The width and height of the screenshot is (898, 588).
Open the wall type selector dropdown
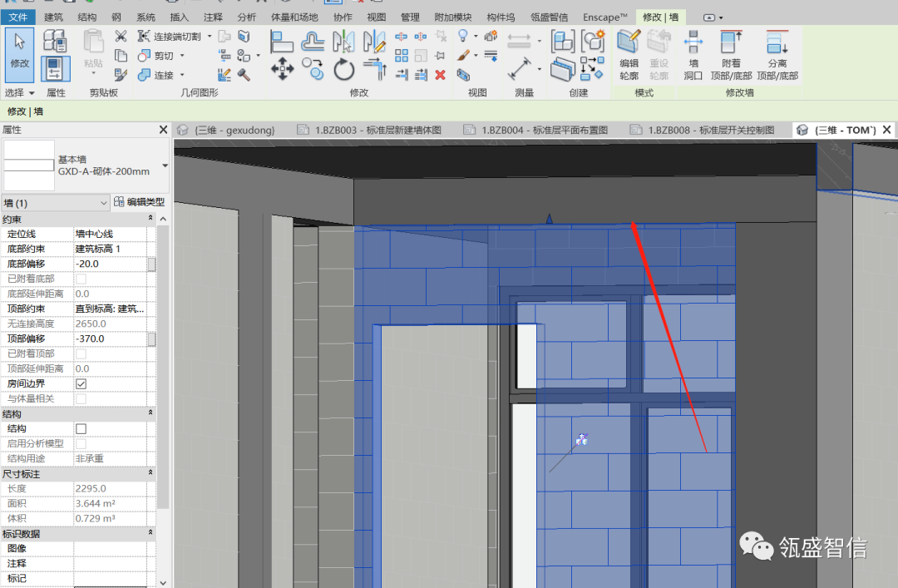tap(165, 166)
